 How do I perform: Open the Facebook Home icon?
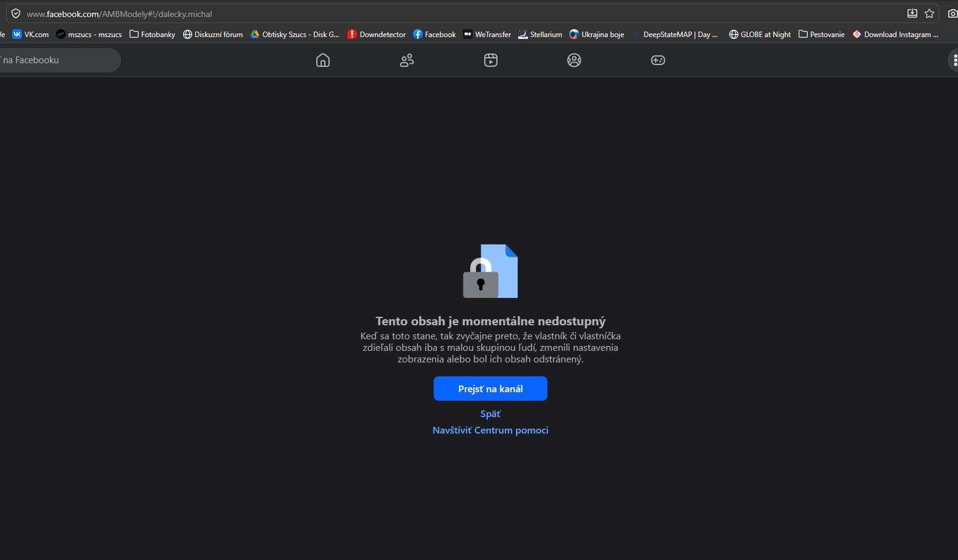(323, 60)
